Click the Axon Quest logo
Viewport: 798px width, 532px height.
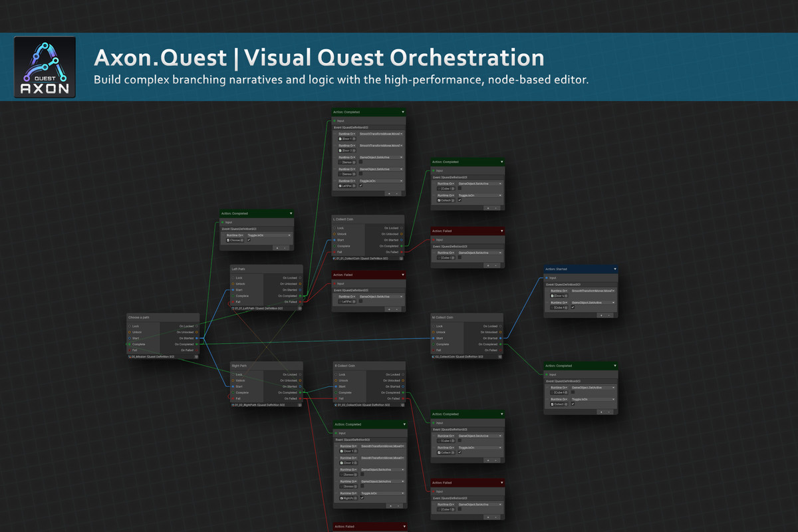[x=45, y=67]
